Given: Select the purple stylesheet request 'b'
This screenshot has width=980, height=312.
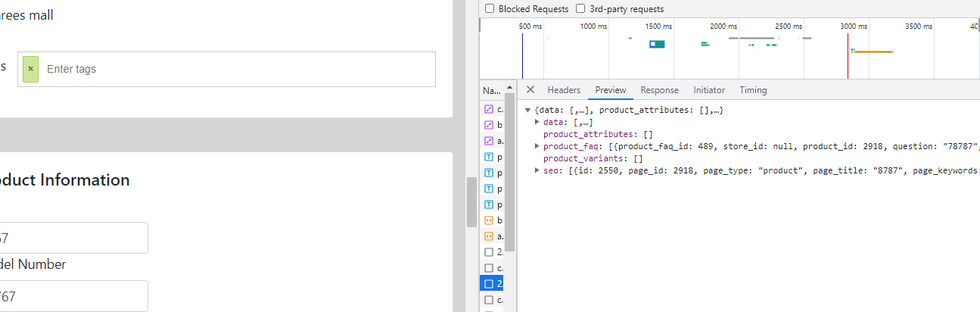Looking at the screenshot, I should (x=493, y=125).
